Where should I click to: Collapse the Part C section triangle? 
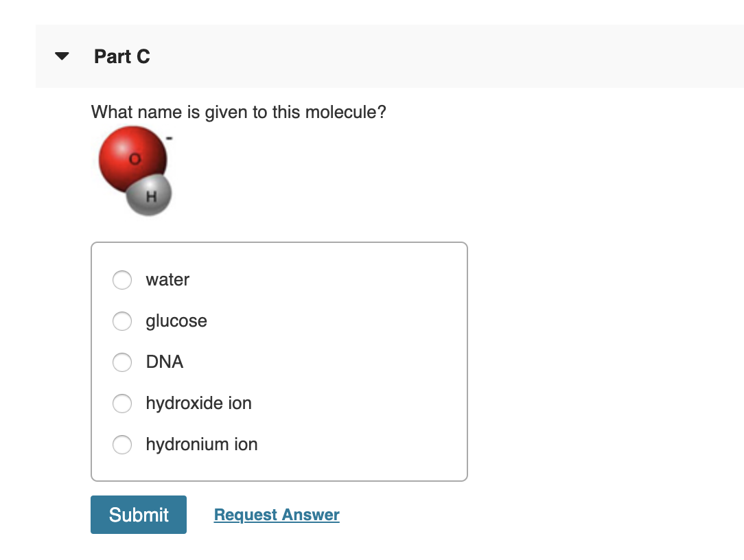[x=62, y=56]
